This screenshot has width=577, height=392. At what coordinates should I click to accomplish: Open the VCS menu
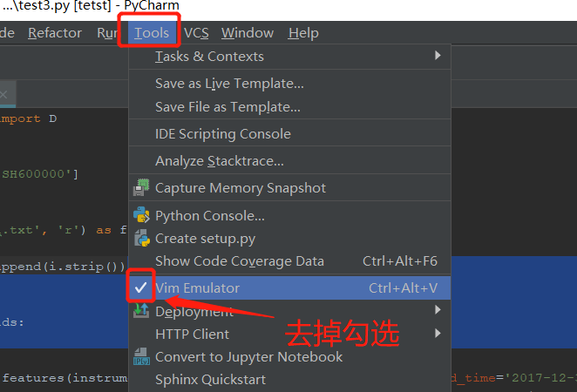tap(196, 33)
